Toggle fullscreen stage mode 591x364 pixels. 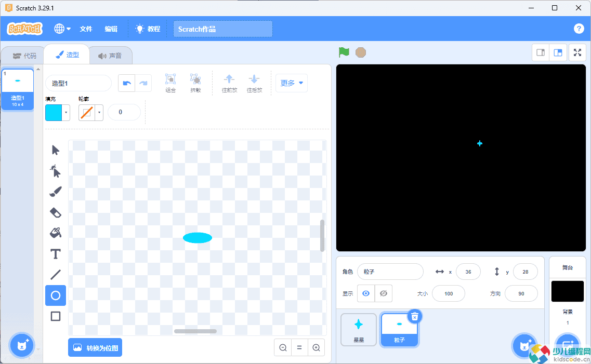point(577,52)
